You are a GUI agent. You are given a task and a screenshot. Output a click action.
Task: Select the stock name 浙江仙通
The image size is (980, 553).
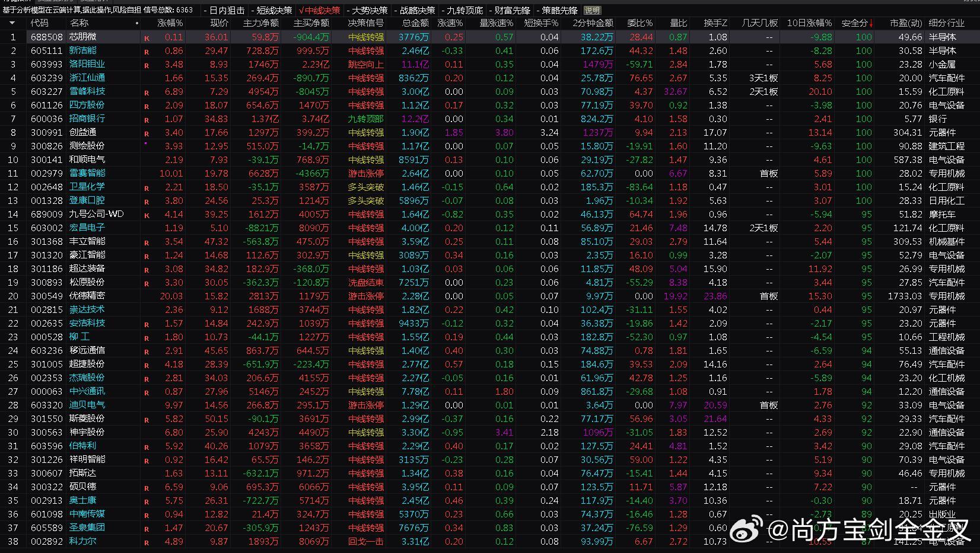[87, 78]
